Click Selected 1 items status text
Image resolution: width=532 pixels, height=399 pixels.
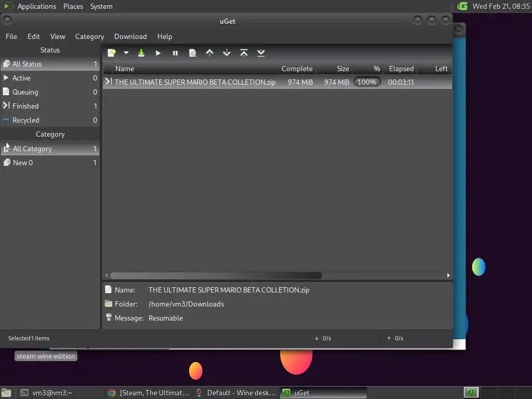click(x=29, y=338)
